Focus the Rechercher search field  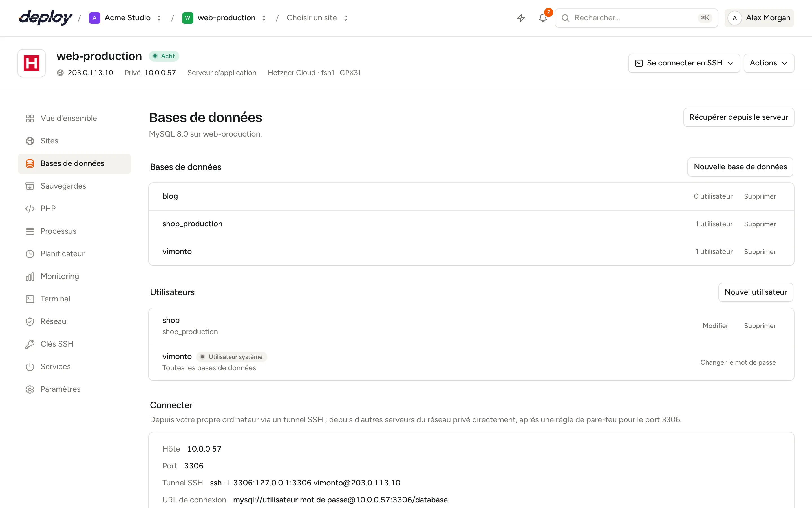click(636, 18)
